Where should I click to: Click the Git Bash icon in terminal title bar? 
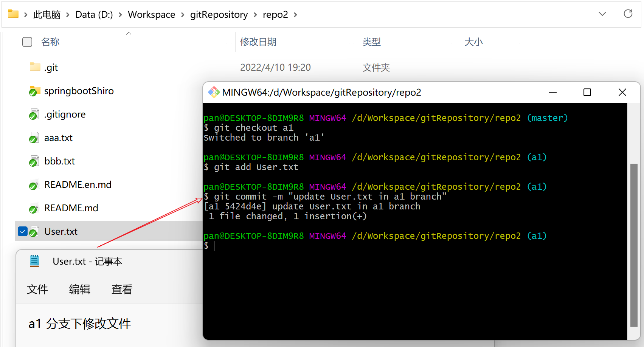coord(214,92)
